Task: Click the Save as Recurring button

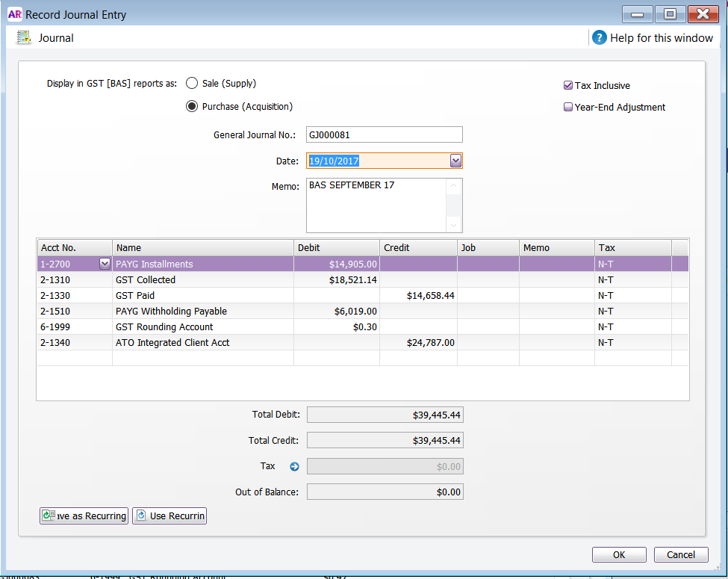Action: pos(84,515)
